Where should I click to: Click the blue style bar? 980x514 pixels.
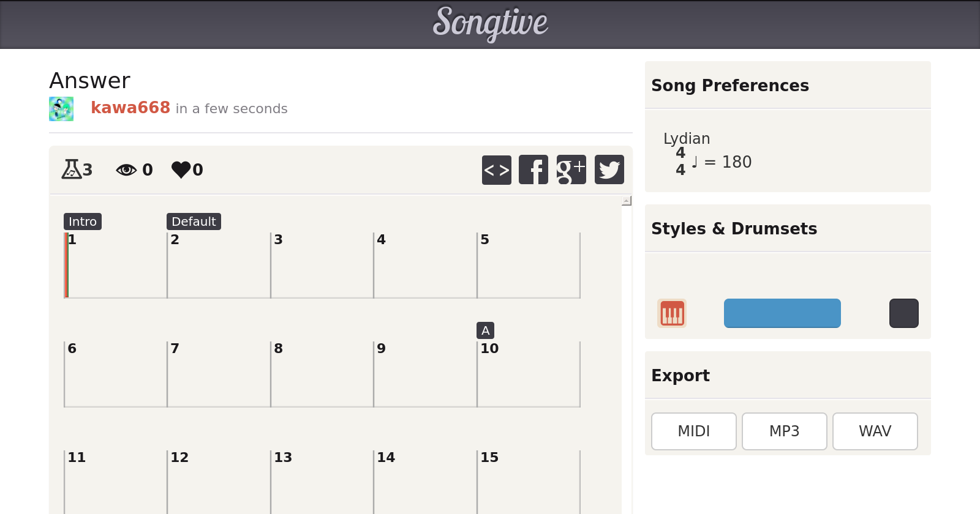tap(782, 313)
